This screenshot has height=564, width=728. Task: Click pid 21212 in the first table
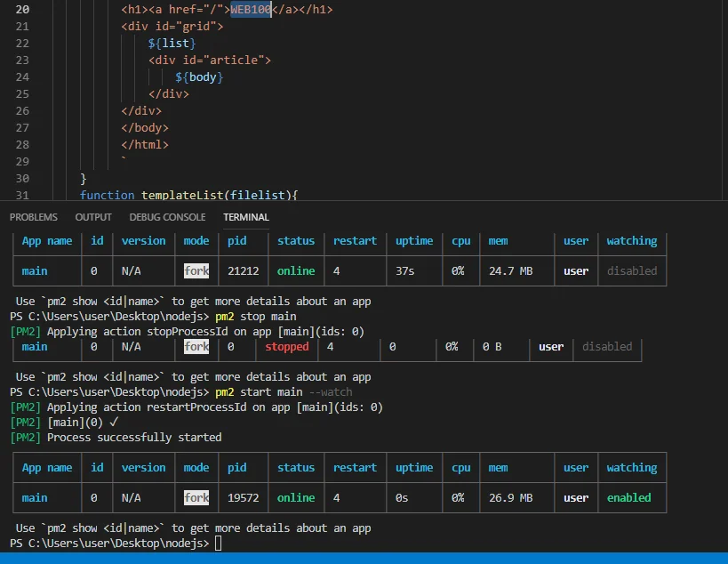tap(243, 270)
